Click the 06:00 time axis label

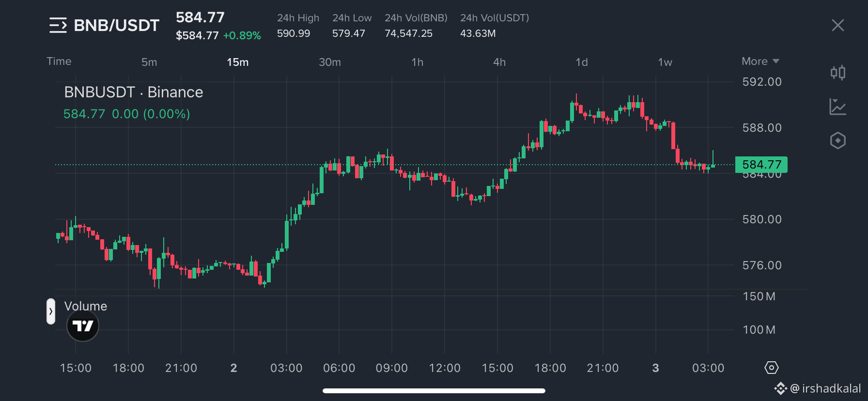pos(339,368)
